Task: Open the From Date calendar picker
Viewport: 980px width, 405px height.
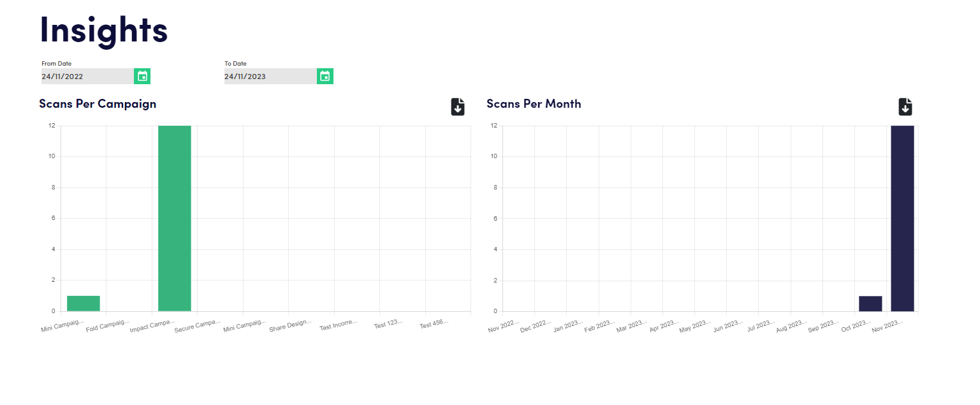Action: coord(142,77)
